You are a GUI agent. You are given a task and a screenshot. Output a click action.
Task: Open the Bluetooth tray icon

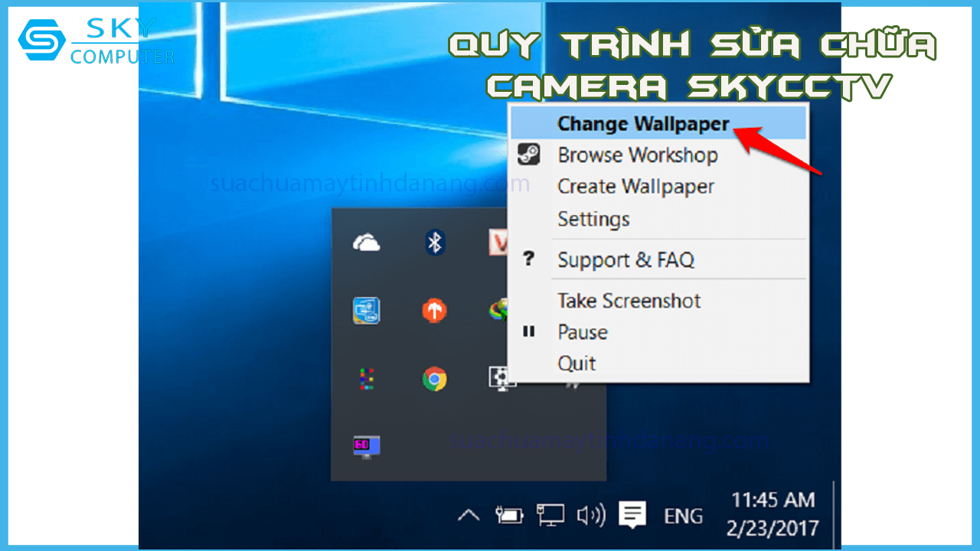(435, 243)
